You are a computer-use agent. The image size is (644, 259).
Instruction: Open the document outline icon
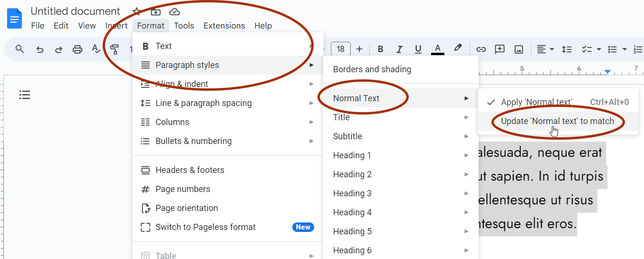pos(25,95)
